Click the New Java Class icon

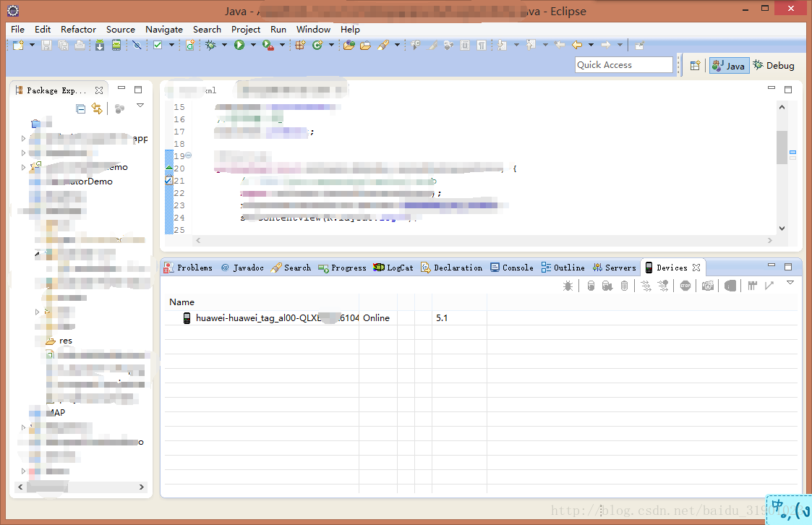pyautogui.click(x=317, y=46)
